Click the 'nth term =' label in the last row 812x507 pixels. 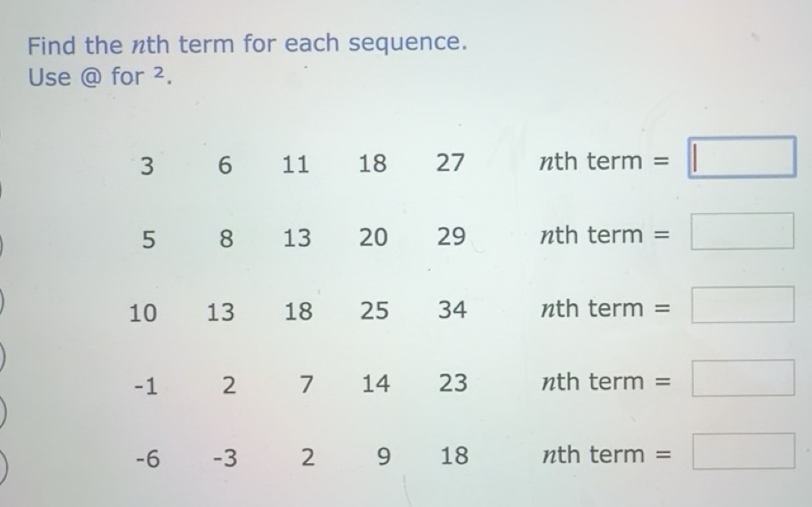pyautogui.click(x=603, y=455)
